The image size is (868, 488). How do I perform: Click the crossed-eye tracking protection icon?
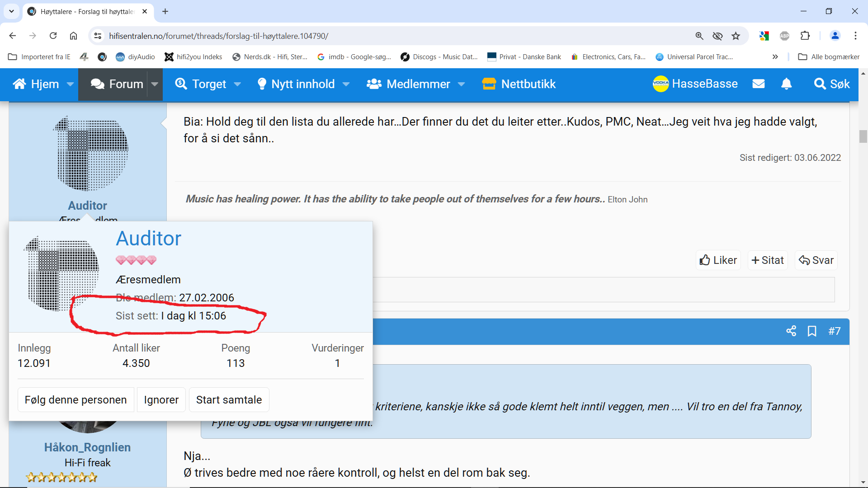717,36
